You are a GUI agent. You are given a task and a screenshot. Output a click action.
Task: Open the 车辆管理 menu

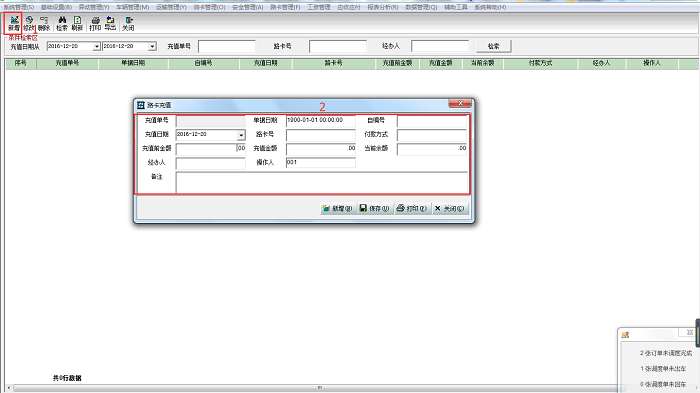(x=133, y=7)
